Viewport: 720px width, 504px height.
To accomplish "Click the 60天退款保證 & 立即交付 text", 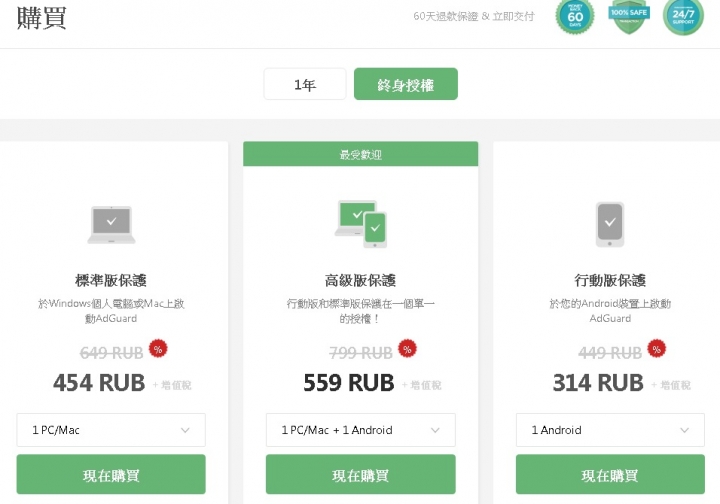I will [474, 17].
